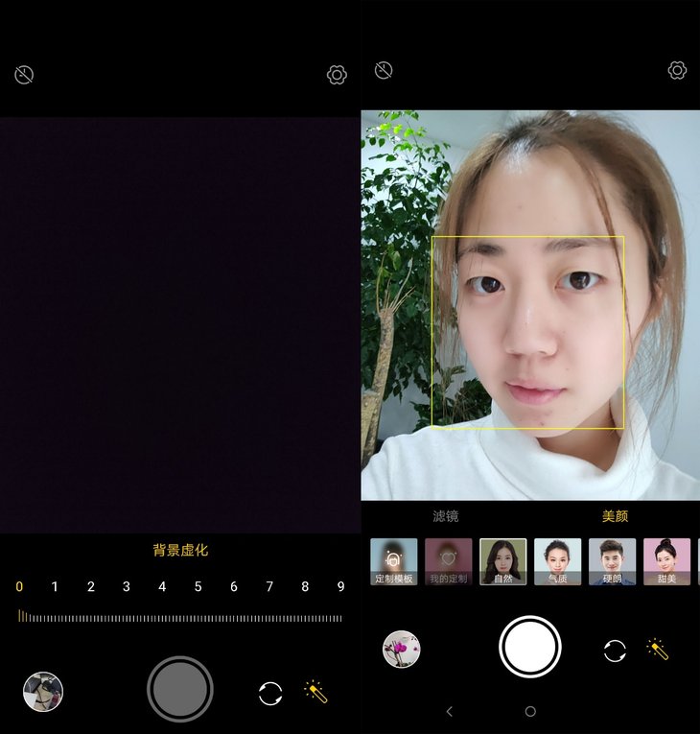Tap the Android back navigation arrow
The height and width of the screenshot is (734, 700).
point(449,712)
